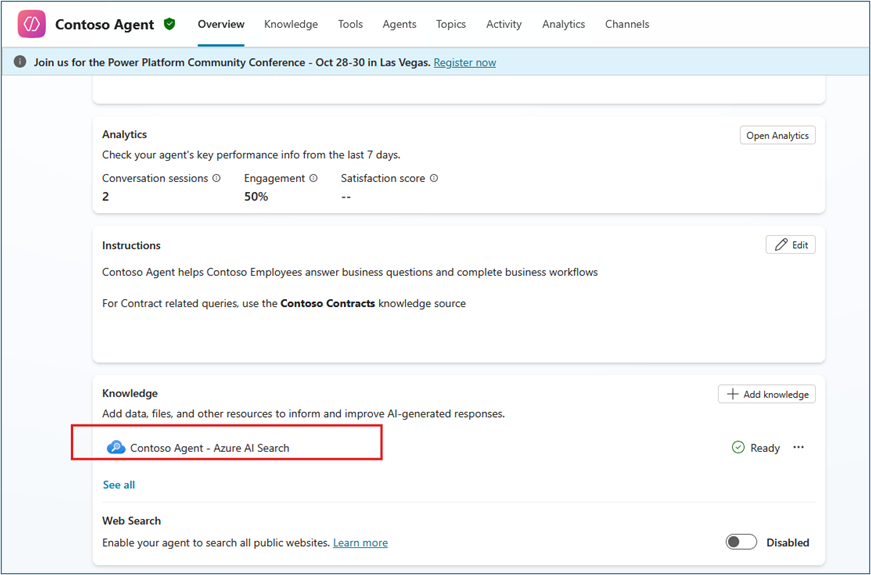Click the Azure AI Search cloud icon
Viewport: 871px width, 575px height.
116,447
